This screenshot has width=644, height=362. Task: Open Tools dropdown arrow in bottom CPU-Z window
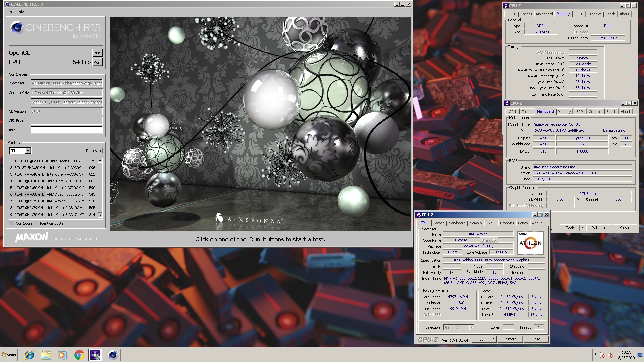pos(493,339)
